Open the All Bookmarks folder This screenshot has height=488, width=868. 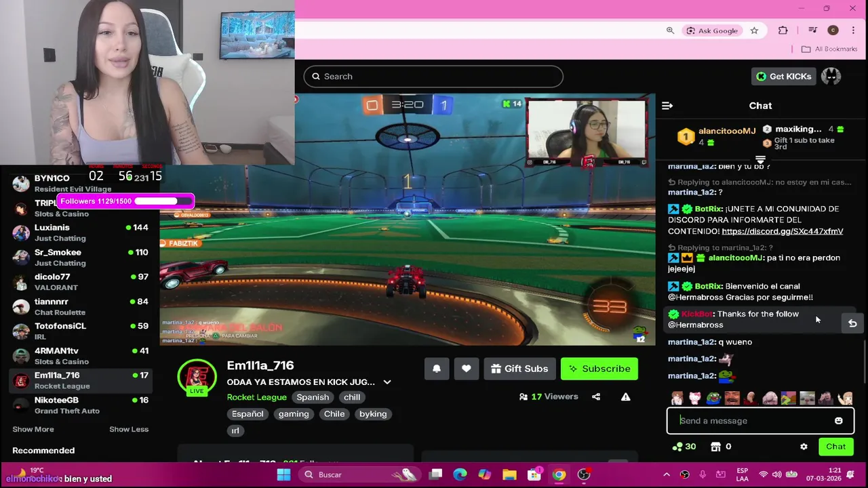pos(829,49)
